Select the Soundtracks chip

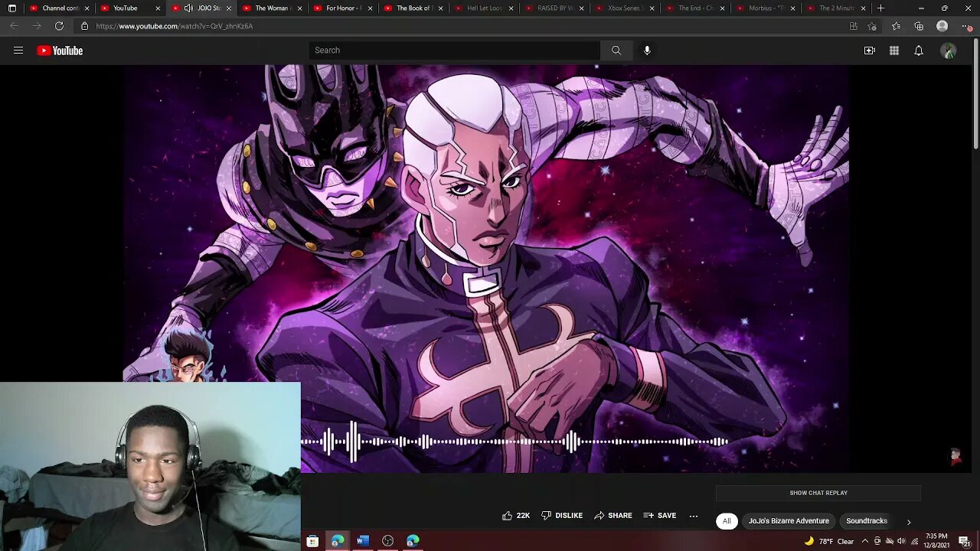pyautogui.click(x=867, y=521)
